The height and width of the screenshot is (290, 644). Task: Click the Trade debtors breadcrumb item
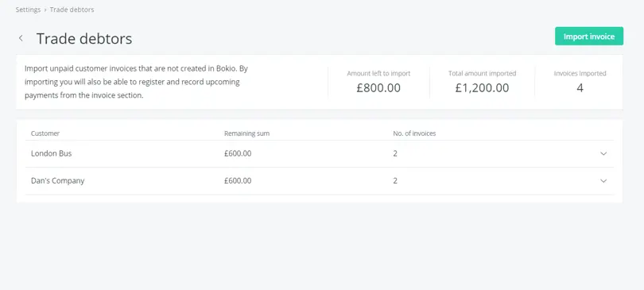pyautogui.click(x=72, y=10)
